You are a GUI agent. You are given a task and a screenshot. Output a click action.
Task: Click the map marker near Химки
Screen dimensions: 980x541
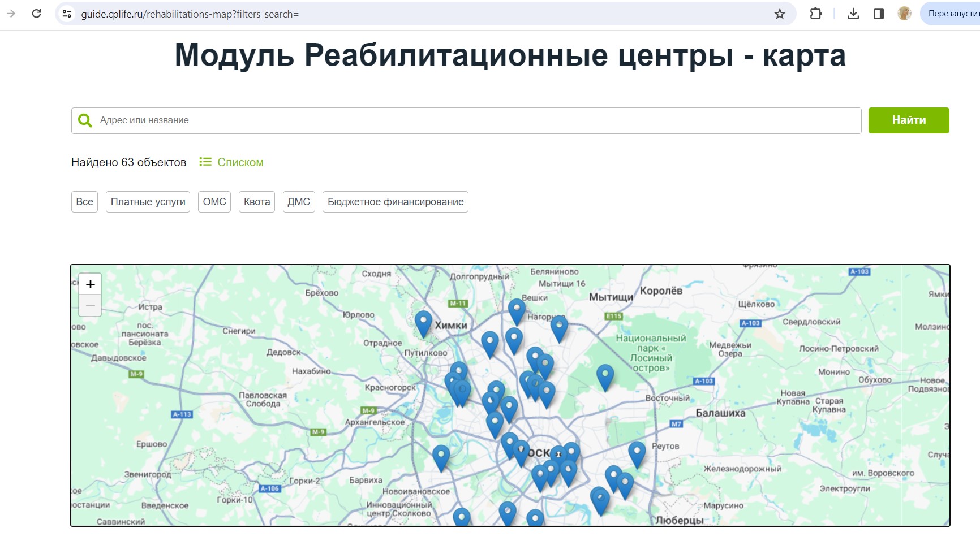[423, 322]
